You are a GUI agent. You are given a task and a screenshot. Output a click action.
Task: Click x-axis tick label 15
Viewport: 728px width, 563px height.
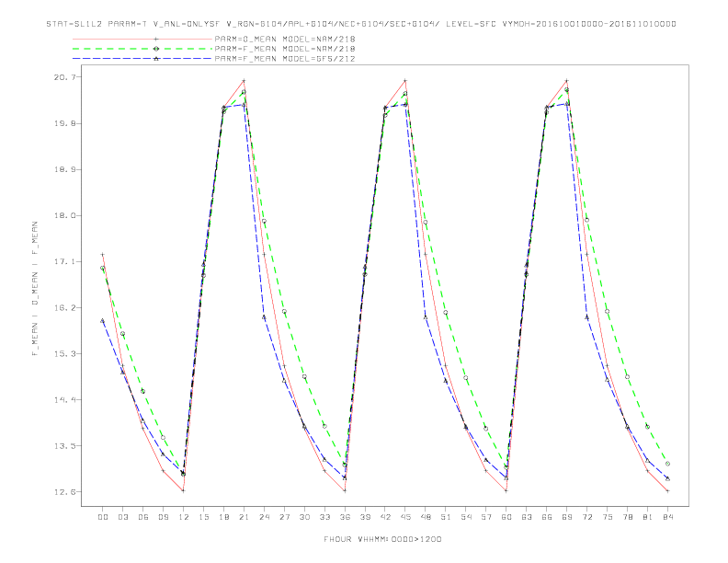point(204,517)
